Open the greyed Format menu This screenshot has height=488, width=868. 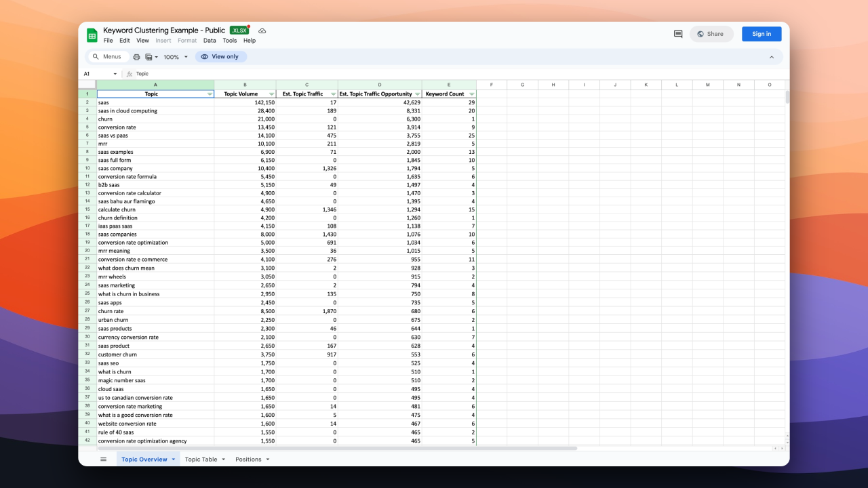click(187, 41)
